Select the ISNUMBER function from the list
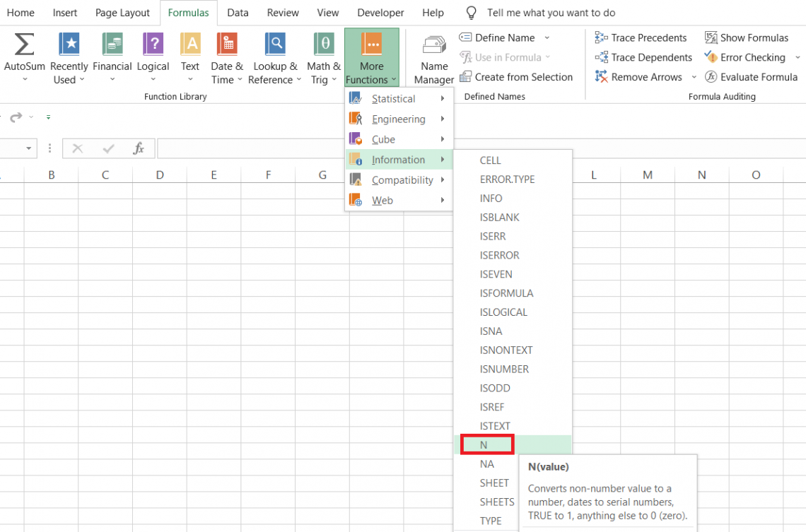The width and height of the screenshot is (806, 532). 504,369
